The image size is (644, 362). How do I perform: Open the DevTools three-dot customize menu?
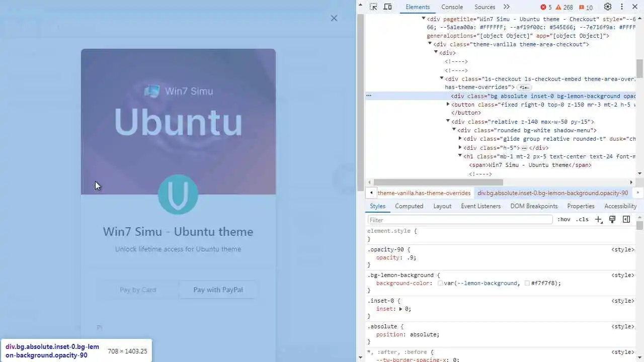pos(622,7)
